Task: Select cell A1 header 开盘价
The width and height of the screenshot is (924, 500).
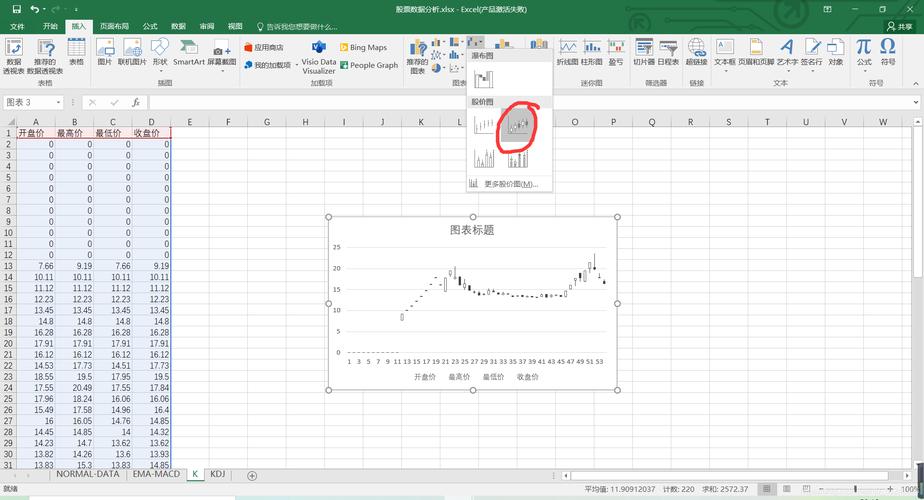Action: (35, 133)
